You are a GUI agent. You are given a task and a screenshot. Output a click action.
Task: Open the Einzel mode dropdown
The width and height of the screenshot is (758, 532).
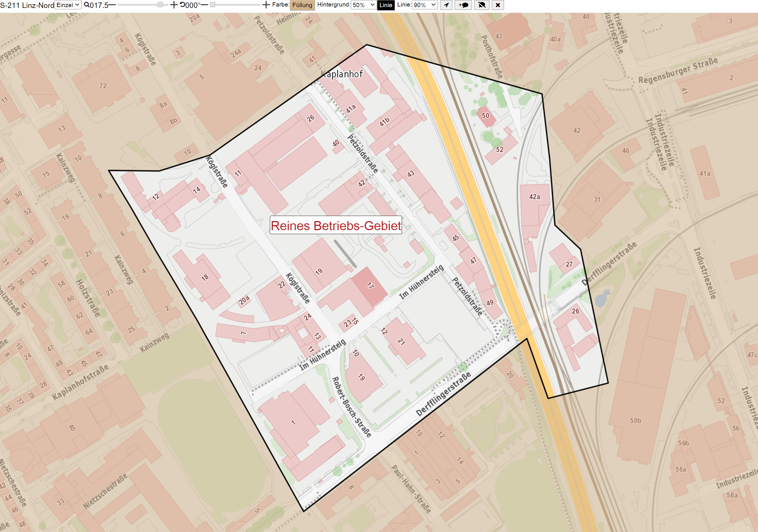68,5
